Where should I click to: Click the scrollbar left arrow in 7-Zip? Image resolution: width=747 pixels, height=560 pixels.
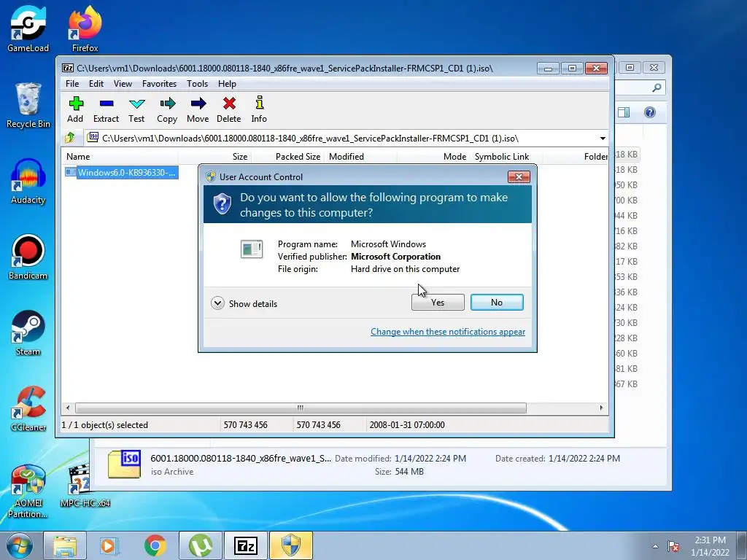(x=68, y=408)
